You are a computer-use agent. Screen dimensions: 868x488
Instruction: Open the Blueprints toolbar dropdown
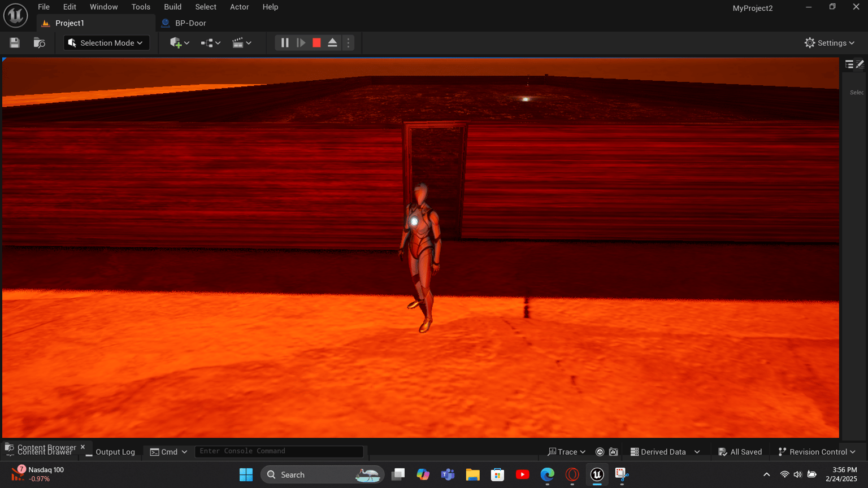click(211, 43)
